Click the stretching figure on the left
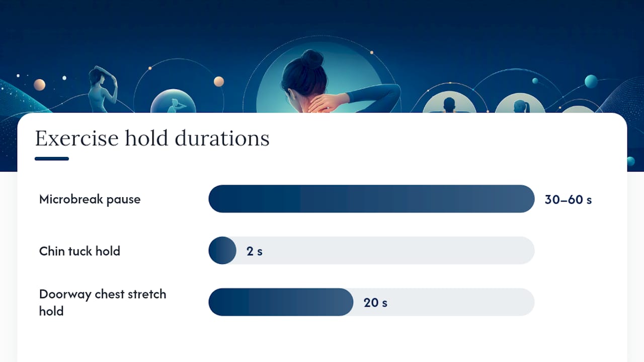This screenshot has width=644, height=362. point(103,89)
